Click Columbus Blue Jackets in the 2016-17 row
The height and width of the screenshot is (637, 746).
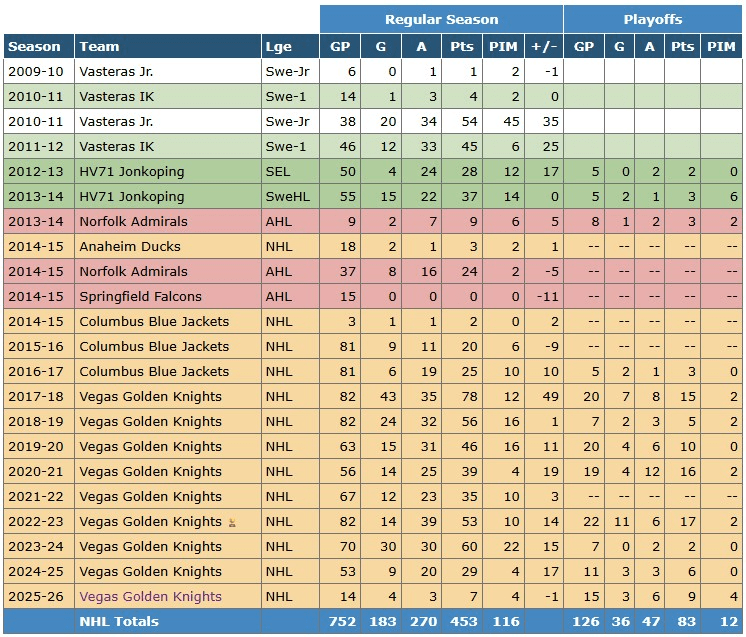pyautogui.click(x=154, y=372)
